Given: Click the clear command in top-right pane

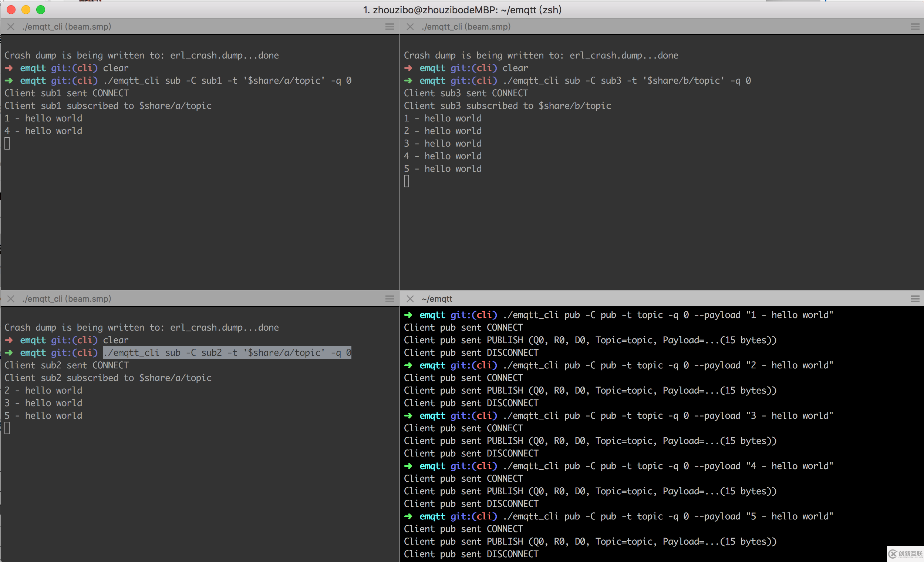Looking at the screenshot, I should tap(515, 68).
